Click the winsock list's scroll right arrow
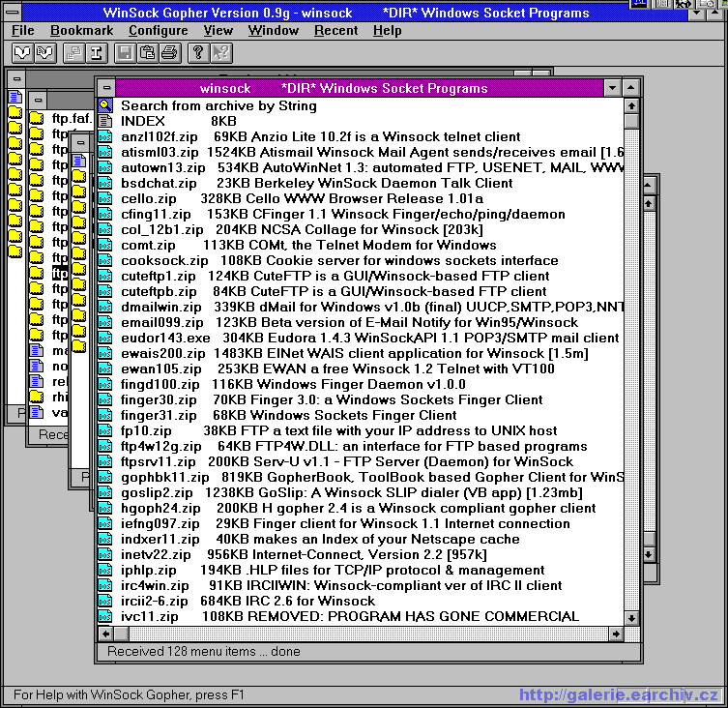This screenshot has height=708, width=728. [x=616, y=634]
